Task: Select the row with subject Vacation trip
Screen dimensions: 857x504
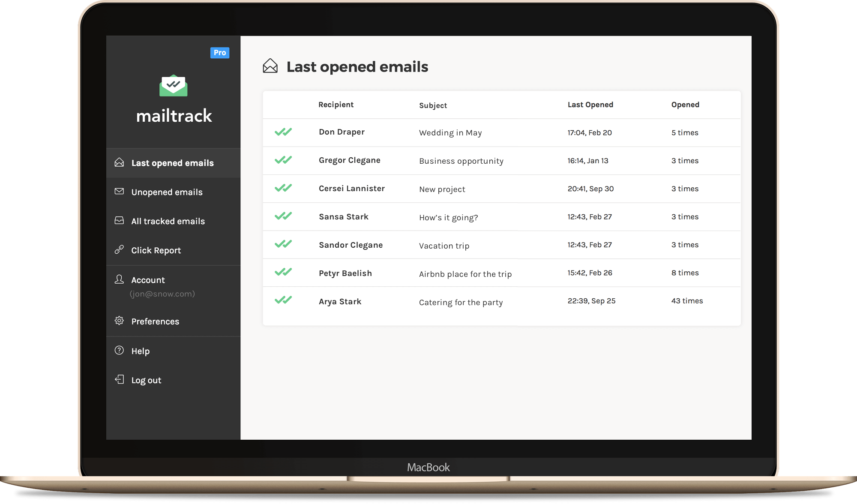Action: tap(444, 245)
